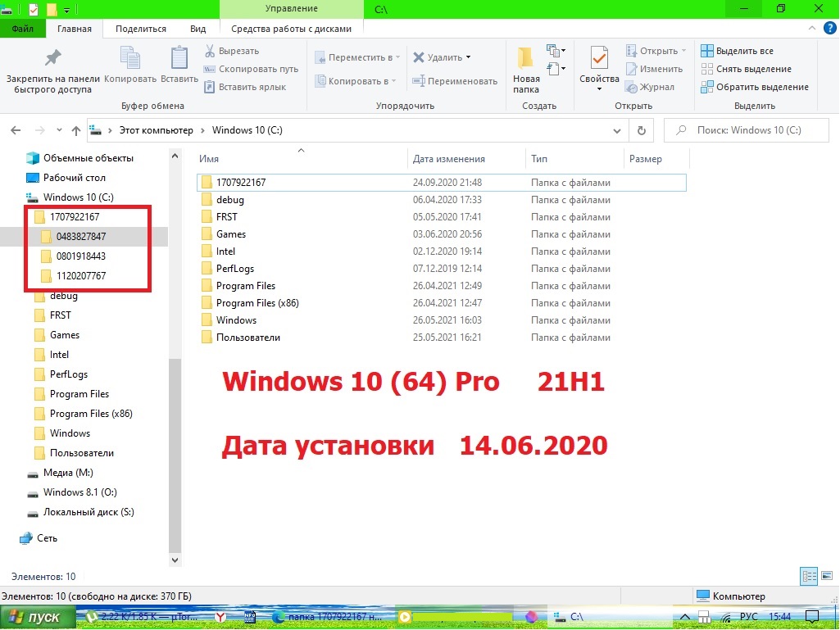Switch to Поделиться ribbon tab
840x630 pixels.
pos(141,29)
